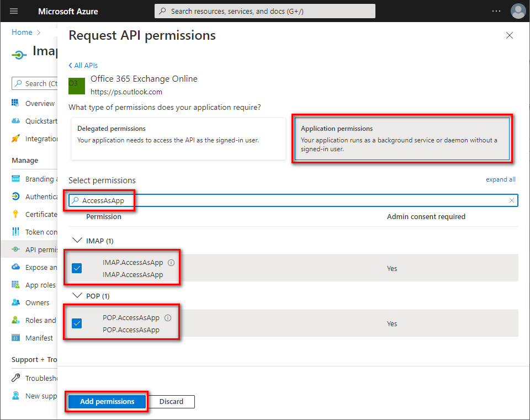530x420 pixels.
Task: Open the top bar ellipsis menu
Action: pyautogui.click(x=496, y=11)
